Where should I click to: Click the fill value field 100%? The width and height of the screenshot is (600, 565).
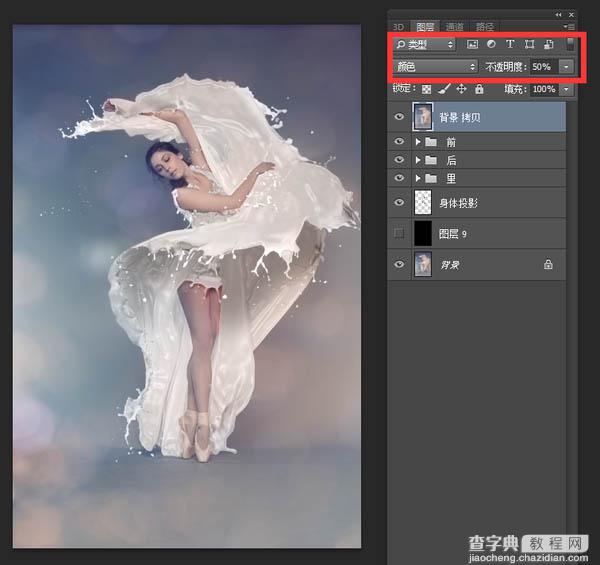pyautogui.click(x=545, y=90)
